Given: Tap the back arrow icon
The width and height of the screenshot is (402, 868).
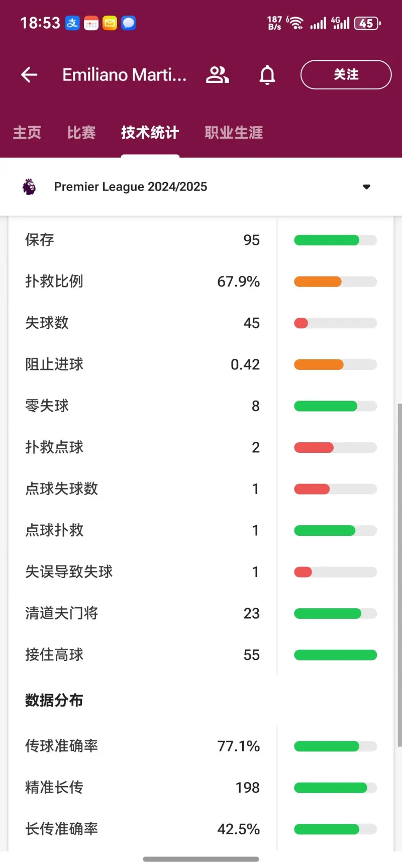Looking at the screenshot, I should click(29, 75).
